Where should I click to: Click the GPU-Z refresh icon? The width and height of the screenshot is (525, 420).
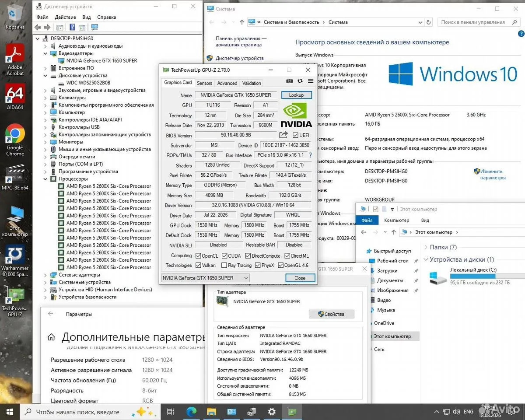pyautogui.click(x=300, y=81)
